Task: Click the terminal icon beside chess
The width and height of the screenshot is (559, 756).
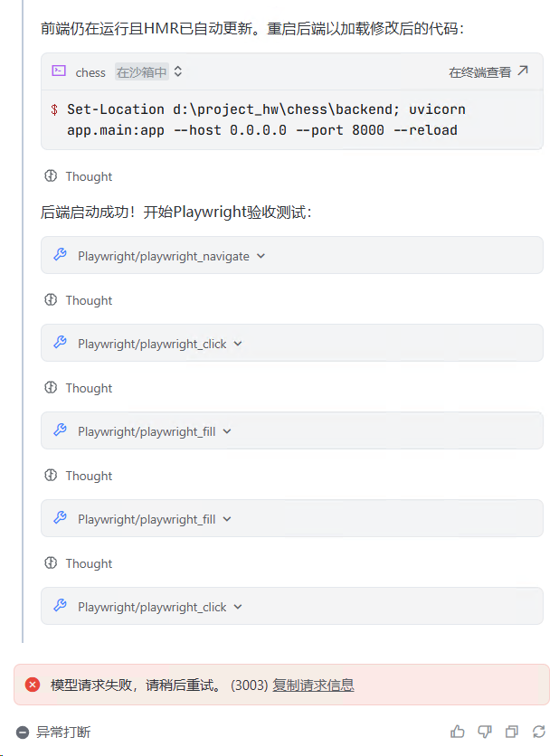Action: tap(59, 71)
